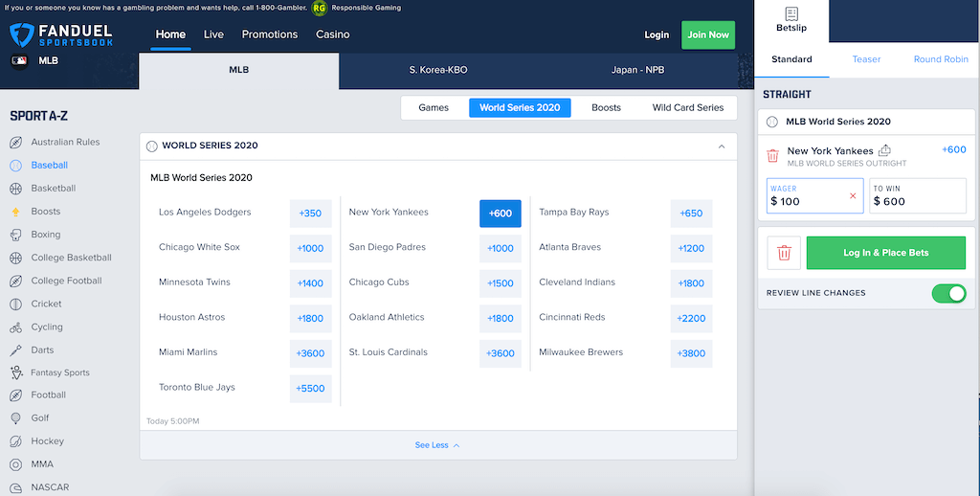The height and width of the screenshot is (496, 980).
Task: Switch to the S. Korea-KBO tab
Action: [438, 70]
